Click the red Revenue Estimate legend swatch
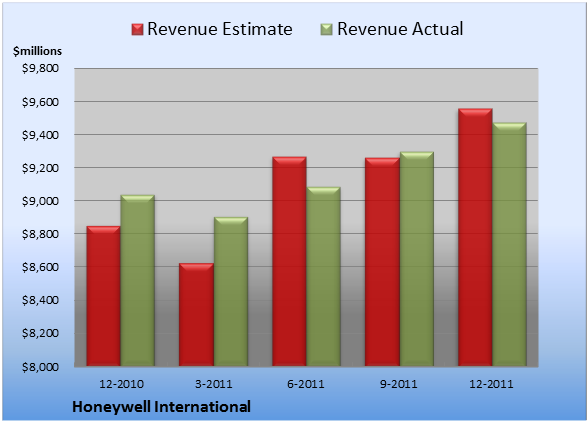This screenshot has height=422, width=588. [138, 29]
